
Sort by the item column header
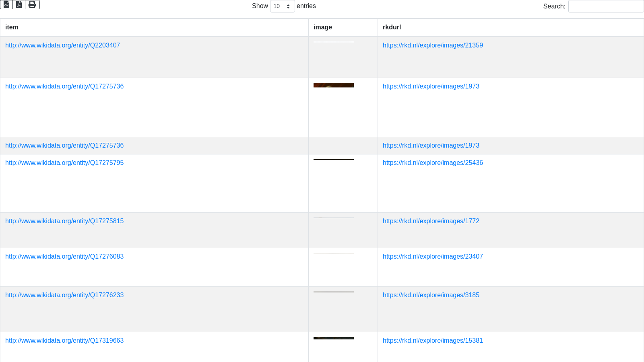click(x=12, y=27)
